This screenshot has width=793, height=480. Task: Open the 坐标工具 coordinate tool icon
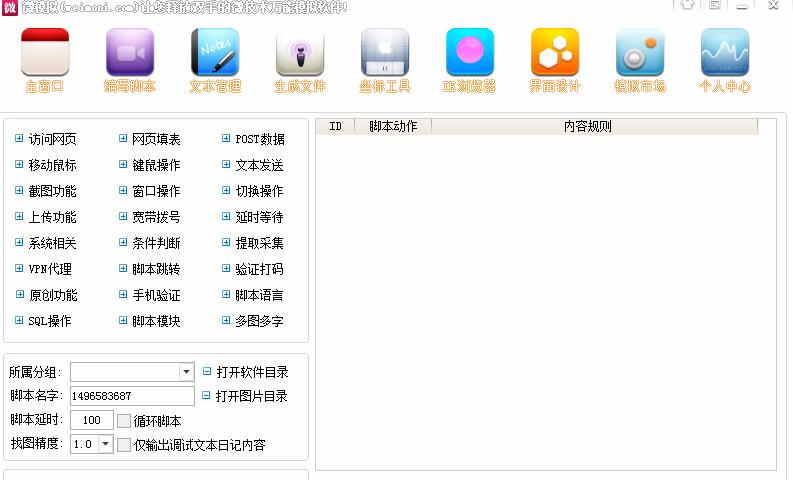(385, 52)
